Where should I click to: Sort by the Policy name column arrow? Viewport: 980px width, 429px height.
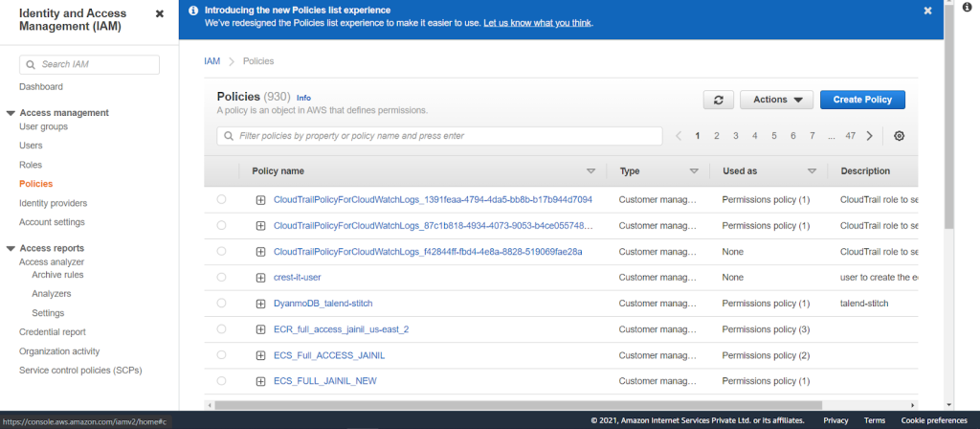point(590,171)
